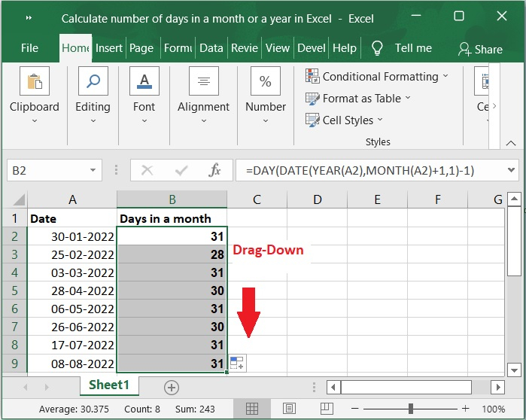
Task: Click the Auto Fill Options icon
Action: point(237,364)
